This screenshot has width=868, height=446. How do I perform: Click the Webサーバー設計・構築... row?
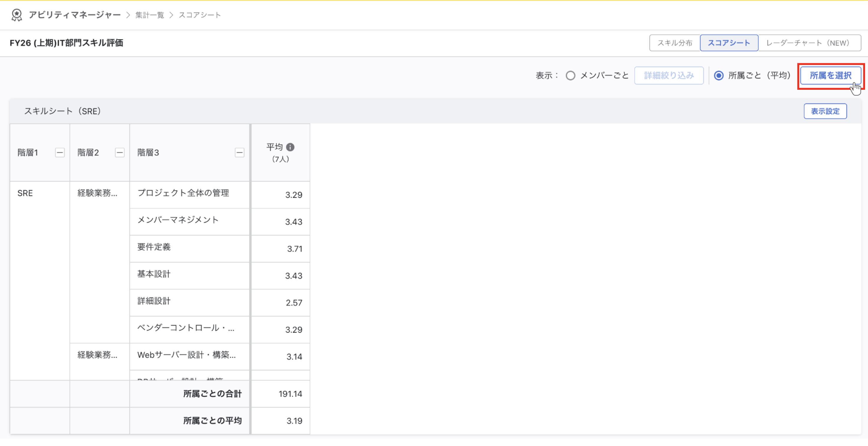click(x=190, y=356)
